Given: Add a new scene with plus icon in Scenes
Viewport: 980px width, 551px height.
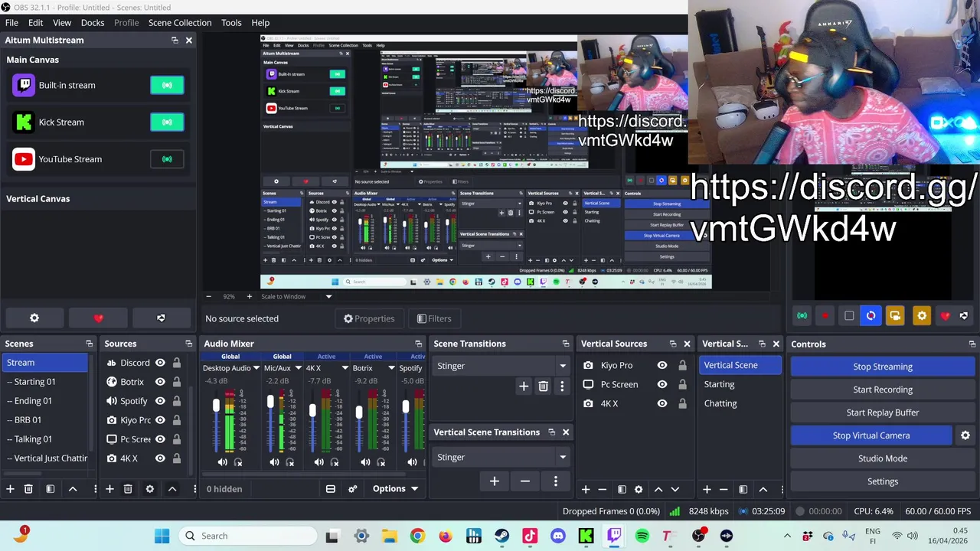Looking at the screenshot, I should pyautogui.click(x=10, y=489).
